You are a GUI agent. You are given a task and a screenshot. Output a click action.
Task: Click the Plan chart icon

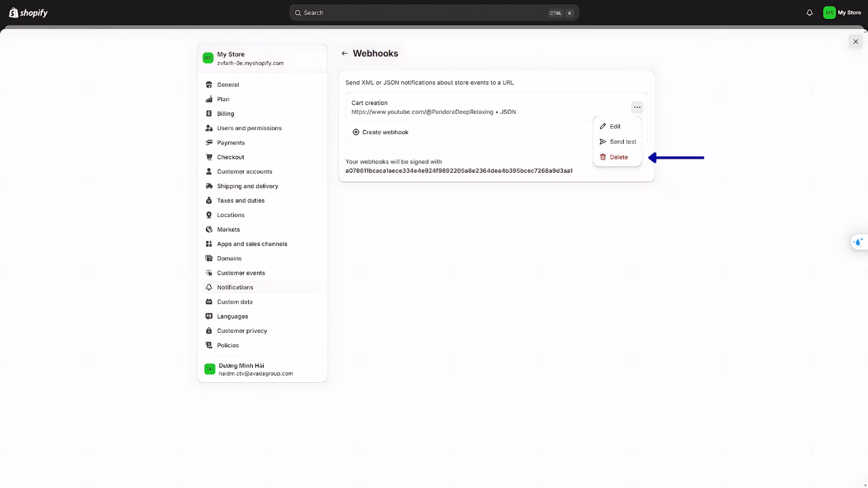click(x=209, y=99)
